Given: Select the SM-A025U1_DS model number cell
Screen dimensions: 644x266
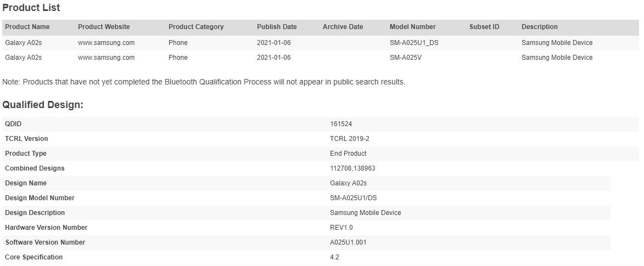Looking at the screenshot, I should pos(414,43).
